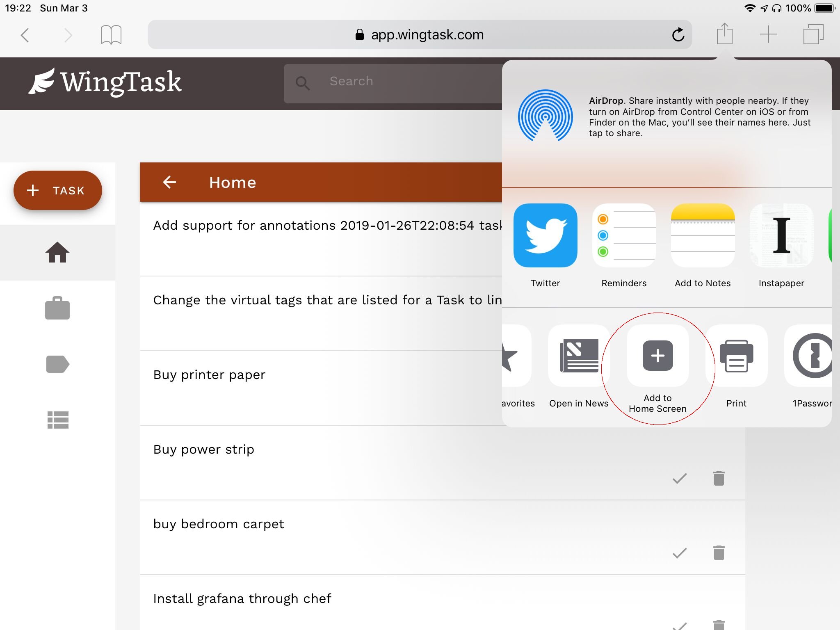Open the list view sidebar icon

click(x=57, y=420)
